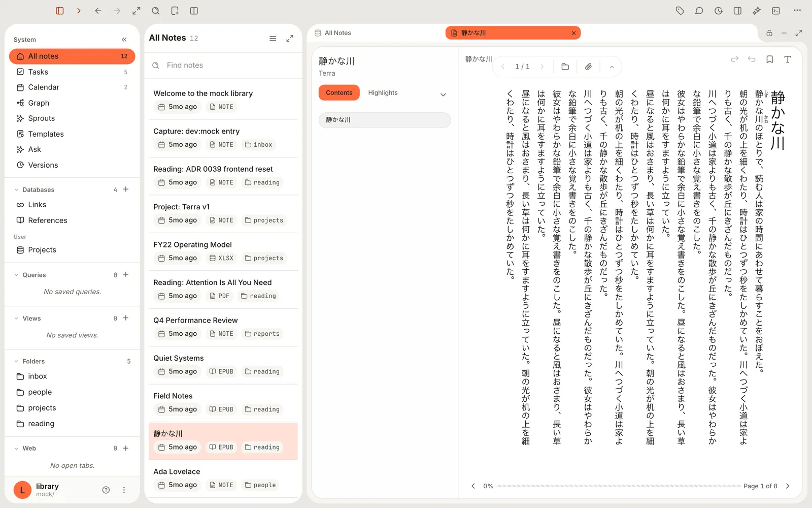Open help icon next to library
This screenshot has width=812, height=508.
pos(106,490)
